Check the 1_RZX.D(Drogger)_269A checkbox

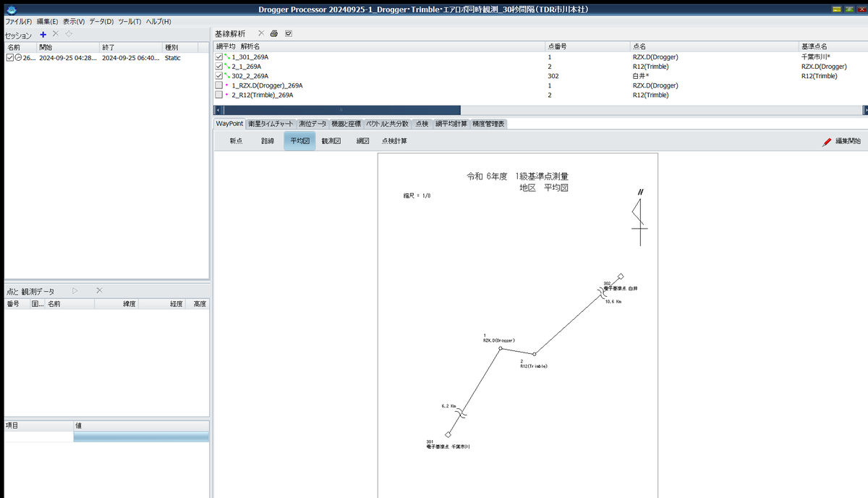point(219,85)
